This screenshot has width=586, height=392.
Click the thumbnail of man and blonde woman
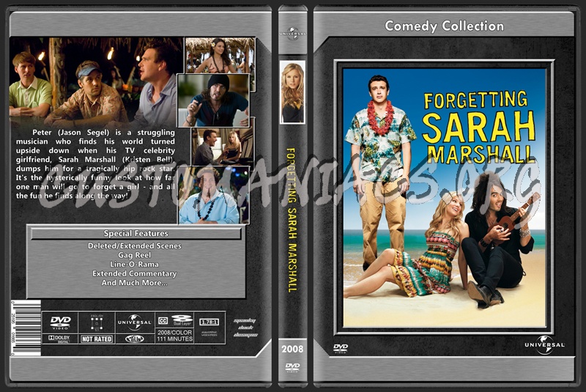[x=223, y=147]
